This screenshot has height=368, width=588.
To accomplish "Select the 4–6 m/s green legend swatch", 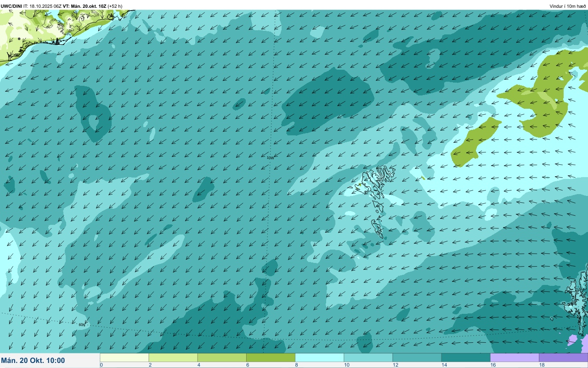I will (222, 357).
